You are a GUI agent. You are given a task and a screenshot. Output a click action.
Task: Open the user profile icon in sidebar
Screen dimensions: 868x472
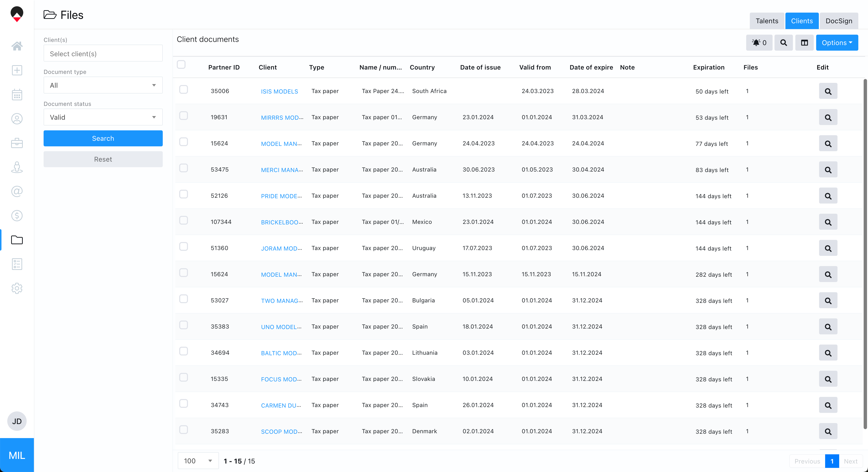(x=17, y=119)
